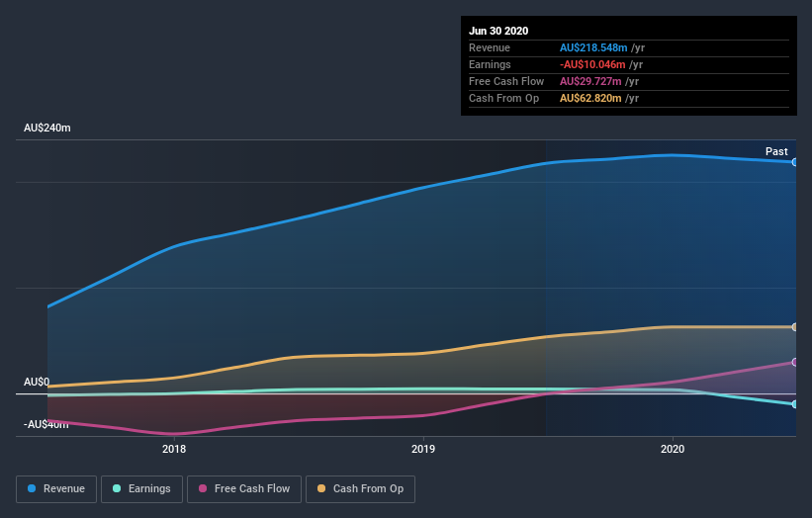This screenshot has width=812, height=518.
Task: Click the Jun 30 2020 tooltip date
Action: coord(498,31)
